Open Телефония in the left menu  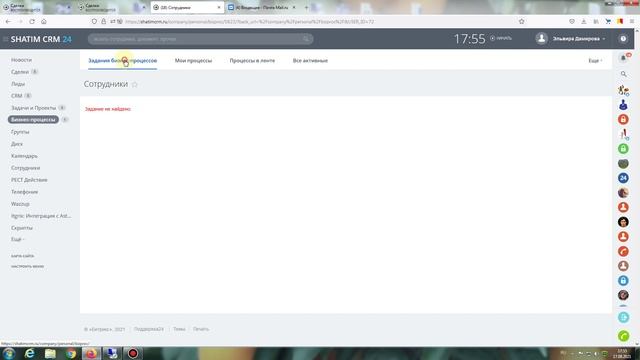[24, 191]
